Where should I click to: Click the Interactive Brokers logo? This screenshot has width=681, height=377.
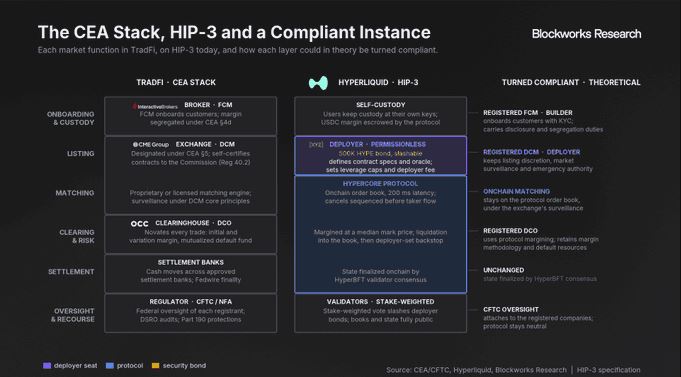[x=155, y=106]
